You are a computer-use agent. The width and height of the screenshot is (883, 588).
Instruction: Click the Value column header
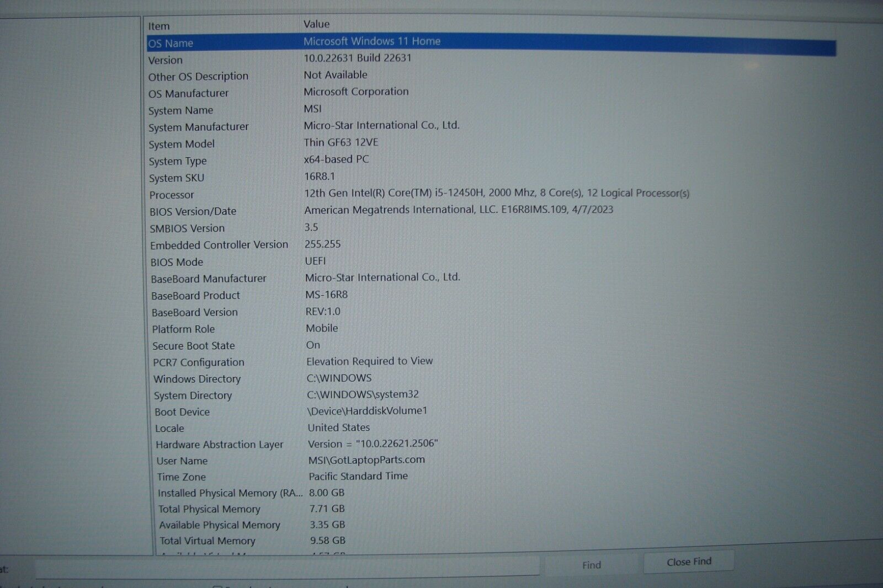316,24
